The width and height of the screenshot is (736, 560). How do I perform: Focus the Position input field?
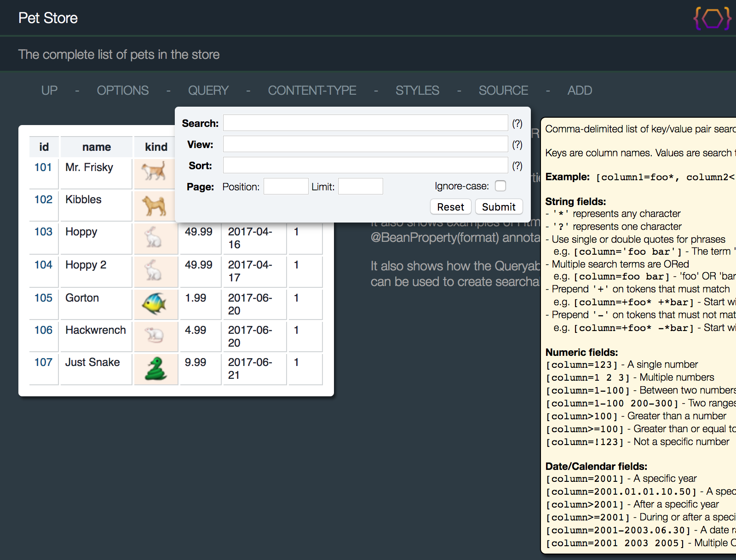coord(286,186)
